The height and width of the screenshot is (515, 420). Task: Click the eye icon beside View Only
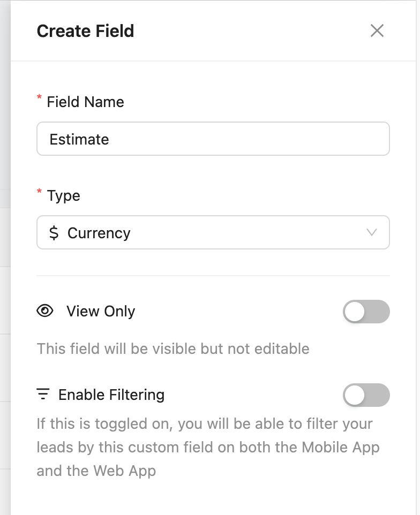point(45,311)
